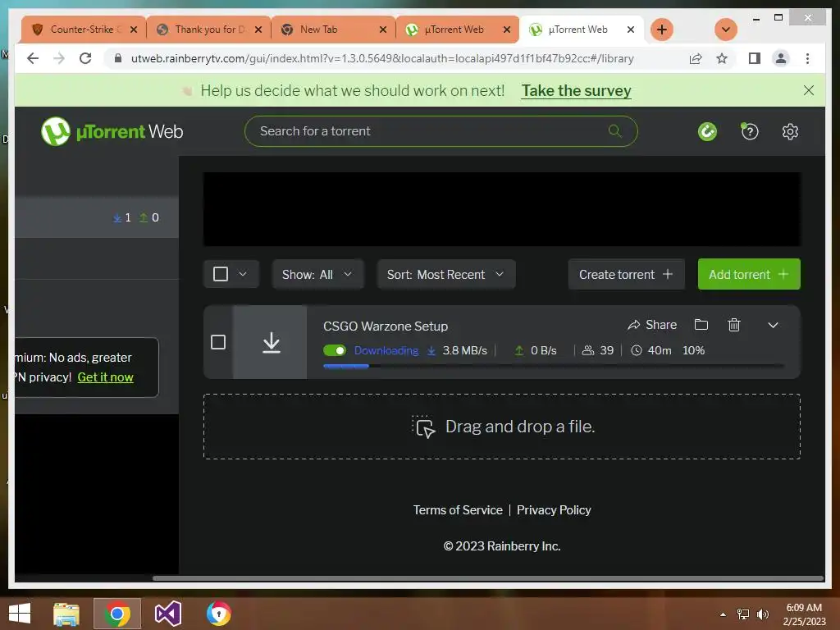This screenshot has height=630, width=840.
Task: Open Windows Start menu
Action: [x=20, y=614]
